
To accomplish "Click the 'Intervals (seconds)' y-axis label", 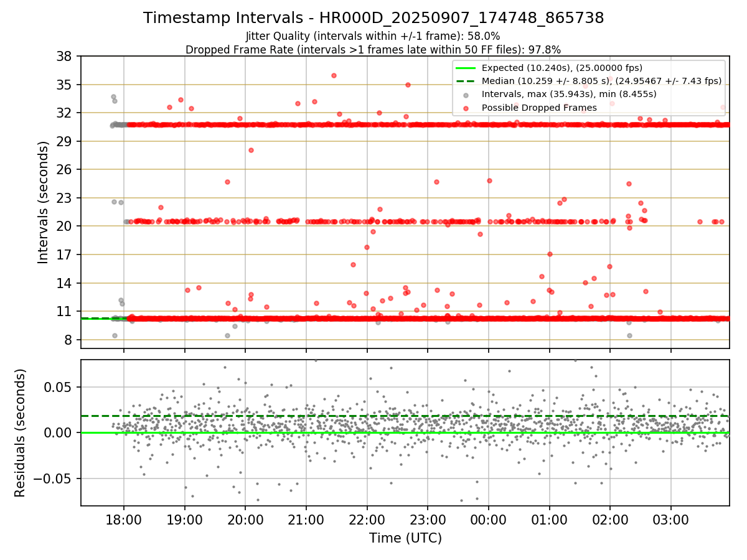I will pyautogui.click(x=43, y=202).
